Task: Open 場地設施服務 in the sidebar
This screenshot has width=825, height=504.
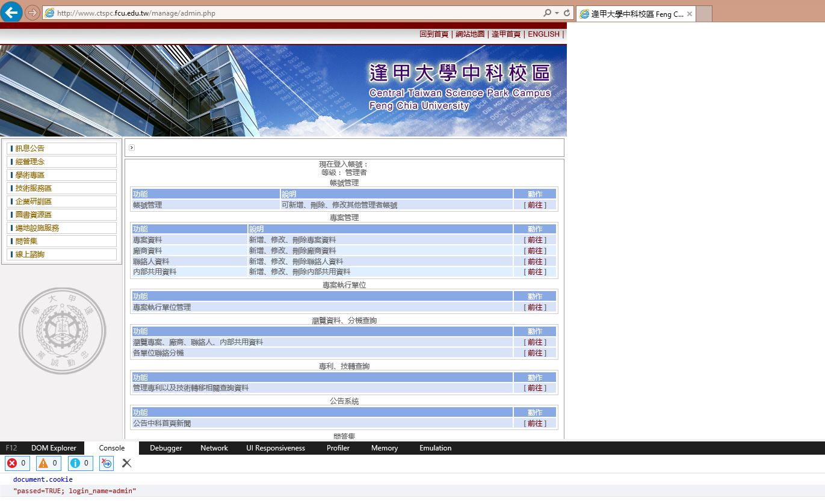Action: (61, 228)
